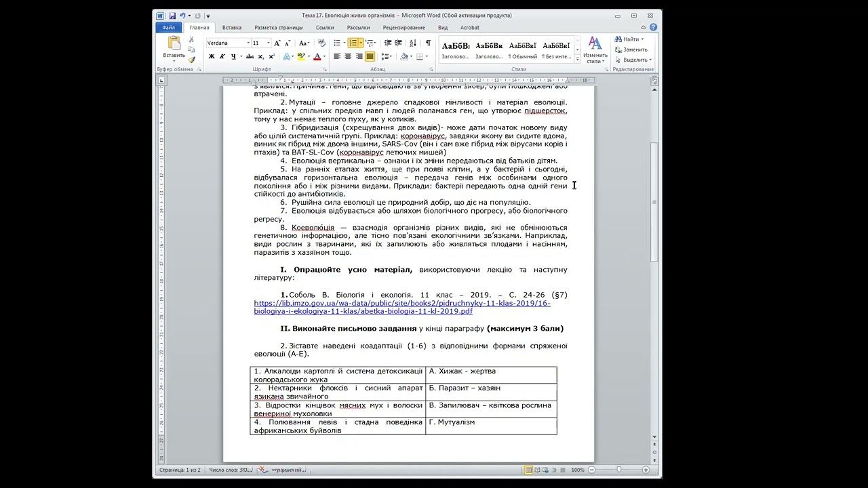This screenshot has height=488, width=868.
Task: Cut the selected text with scissors icon
Action: click(x=192, y=40)
